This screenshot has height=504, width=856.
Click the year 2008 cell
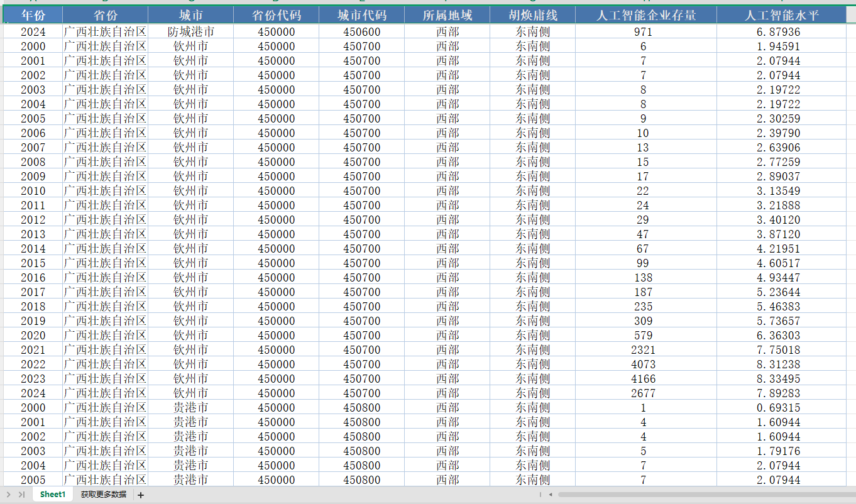(x=33, y=162)
